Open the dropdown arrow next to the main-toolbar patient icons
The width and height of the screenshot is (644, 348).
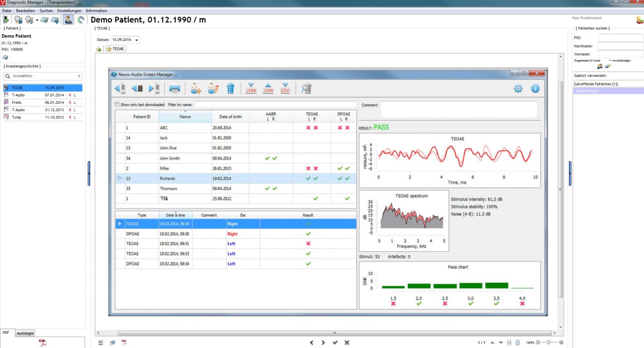click(x=37, y=20)
